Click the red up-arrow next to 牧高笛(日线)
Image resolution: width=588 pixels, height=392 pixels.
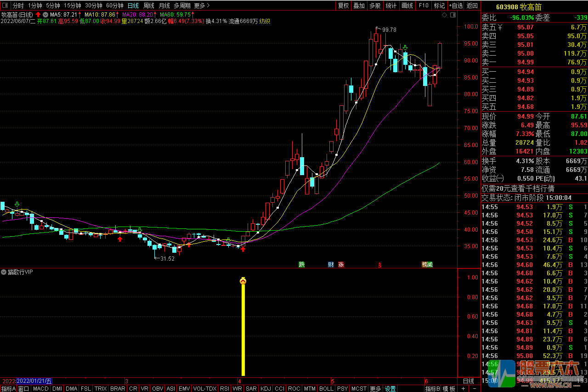point(38,15)
